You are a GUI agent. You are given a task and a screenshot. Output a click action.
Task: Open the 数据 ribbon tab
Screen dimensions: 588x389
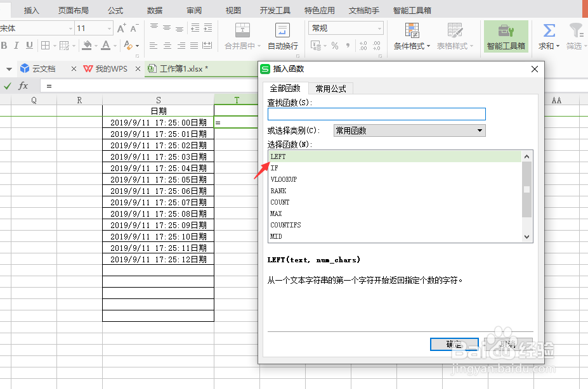pyautogui.click(x=155, y=11)
